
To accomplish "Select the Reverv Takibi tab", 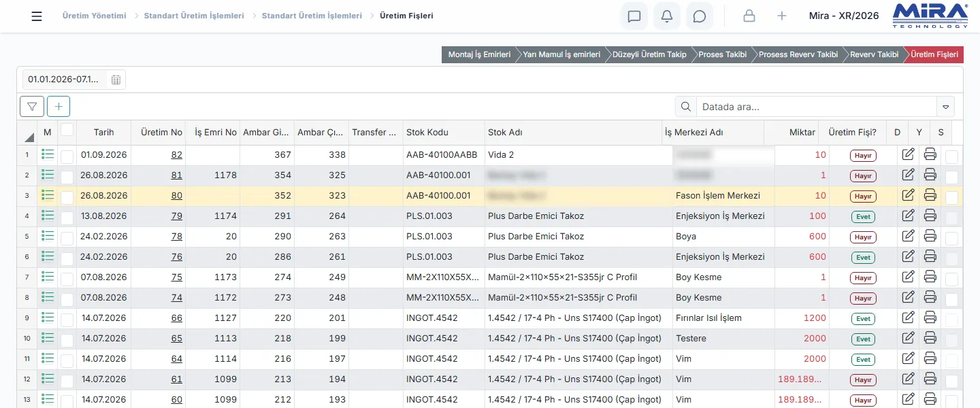I will click(874, 54).
